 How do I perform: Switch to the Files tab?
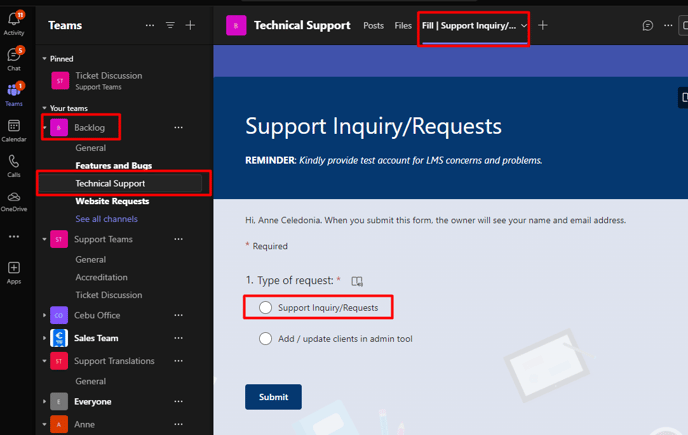coord(403,26)
